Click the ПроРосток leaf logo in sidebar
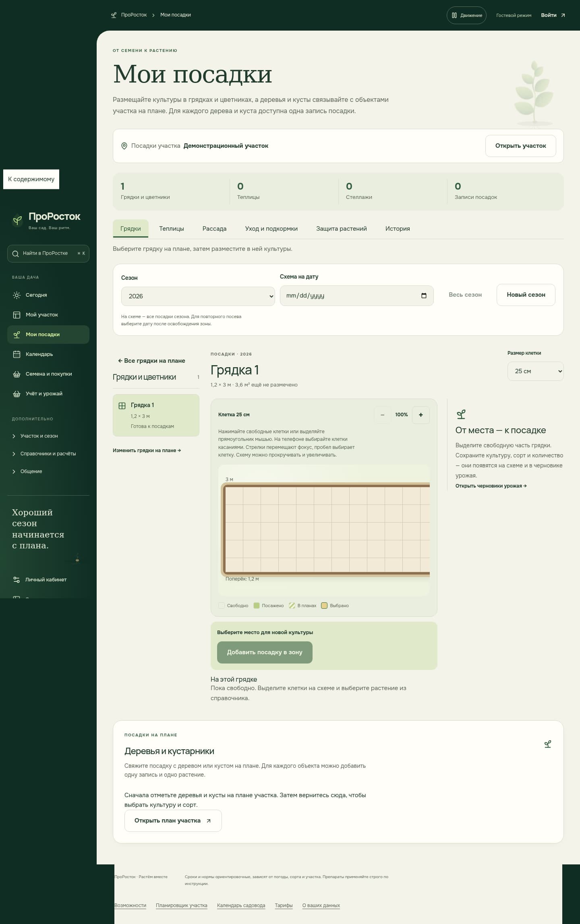The width and height of the screenshot is (580, 924). tap(17, 220)
